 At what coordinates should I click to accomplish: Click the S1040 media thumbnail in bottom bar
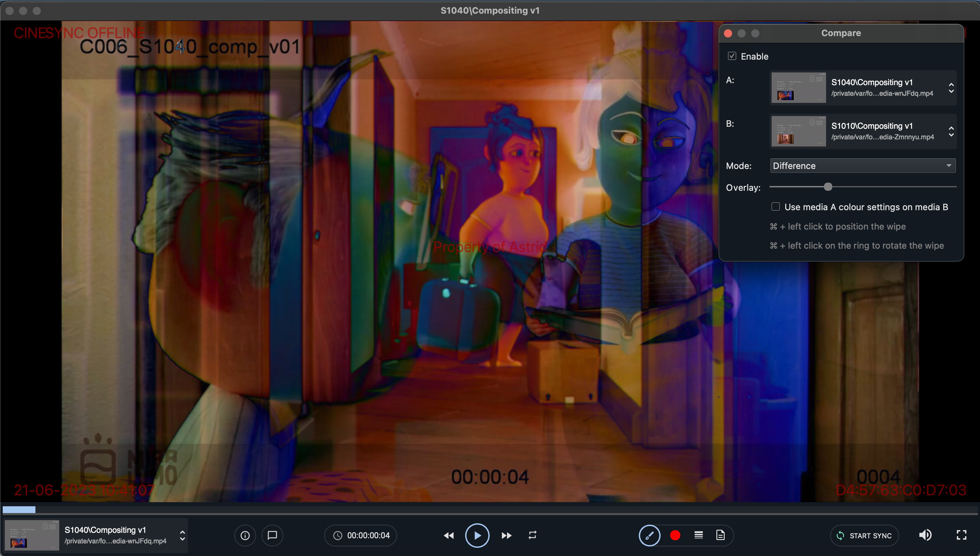pos(32,535)
